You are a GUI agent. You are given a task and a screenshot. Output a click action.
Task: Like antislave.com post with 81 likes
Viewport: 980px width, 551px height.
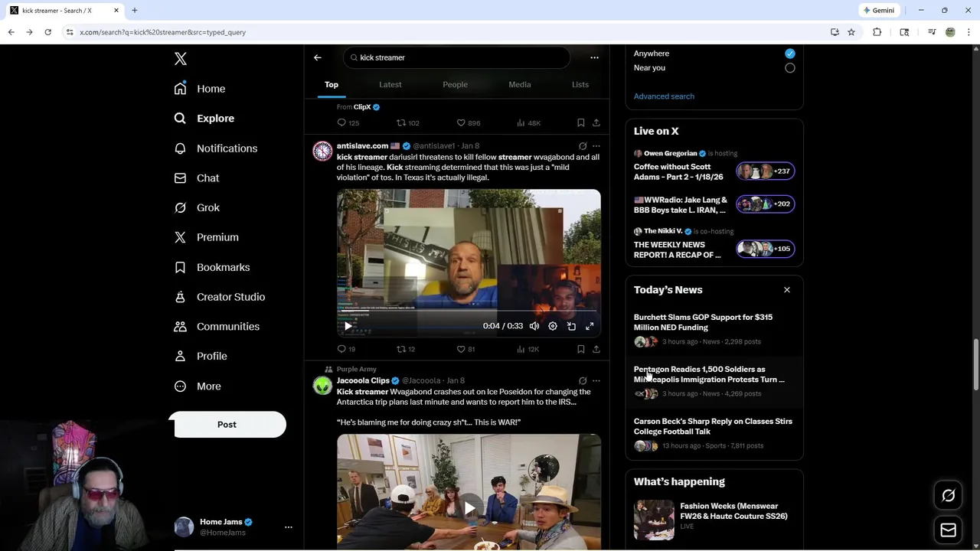[x=466, y=349]
